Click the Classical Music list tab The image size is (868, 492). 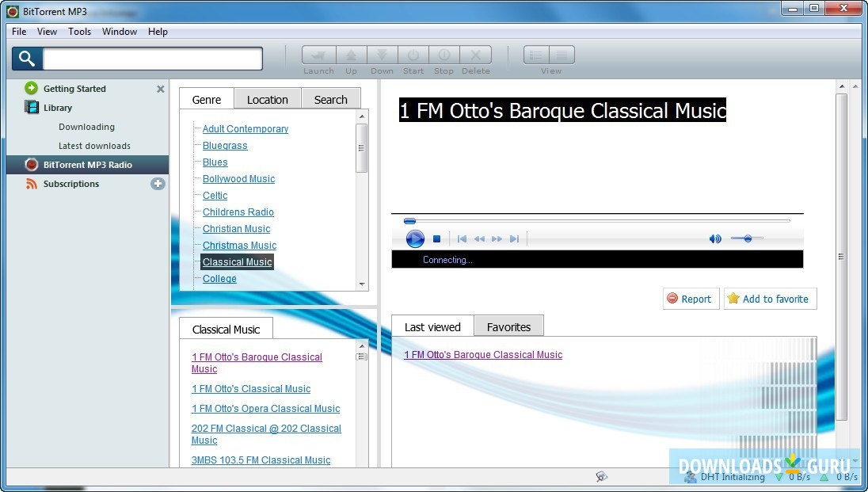tap(226, 329)
